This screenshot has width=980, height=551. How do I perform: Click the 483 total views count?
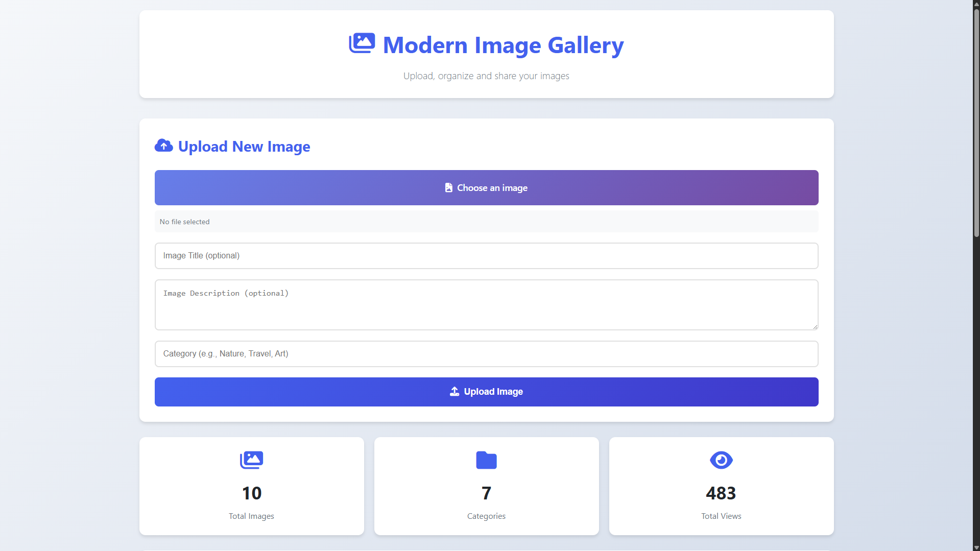click(721, 493)
